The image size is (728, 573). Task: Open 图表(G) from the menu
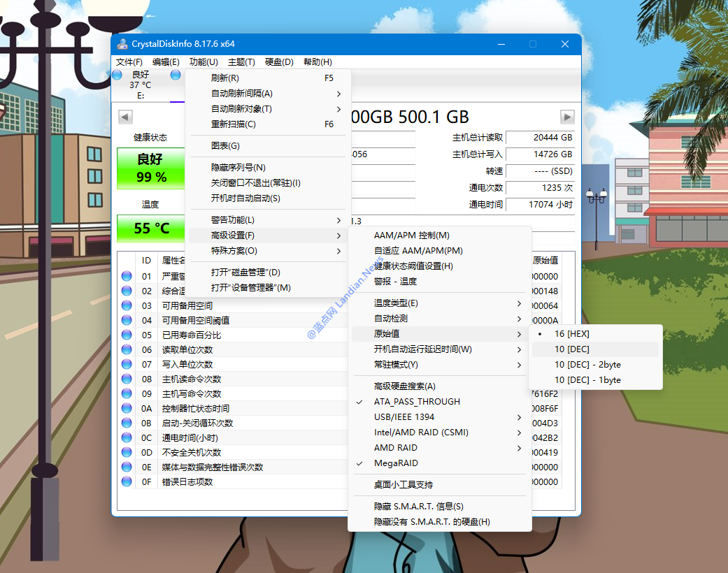click(268, 145)
